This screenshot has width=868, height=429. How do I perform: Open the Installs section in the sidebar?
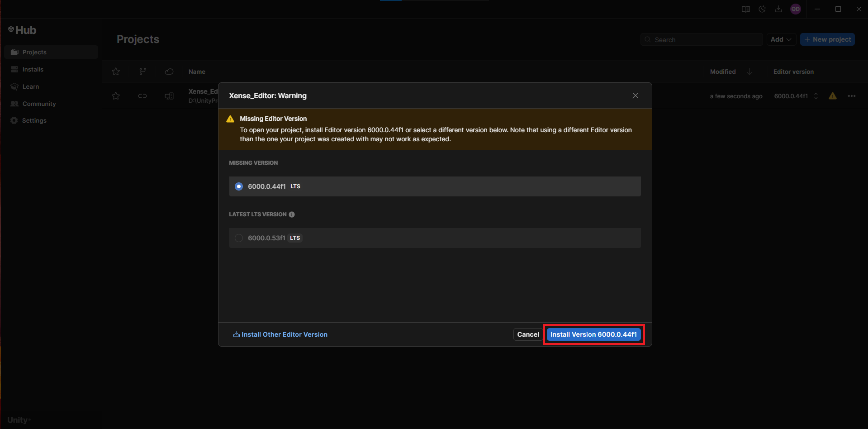click(32, 69)
